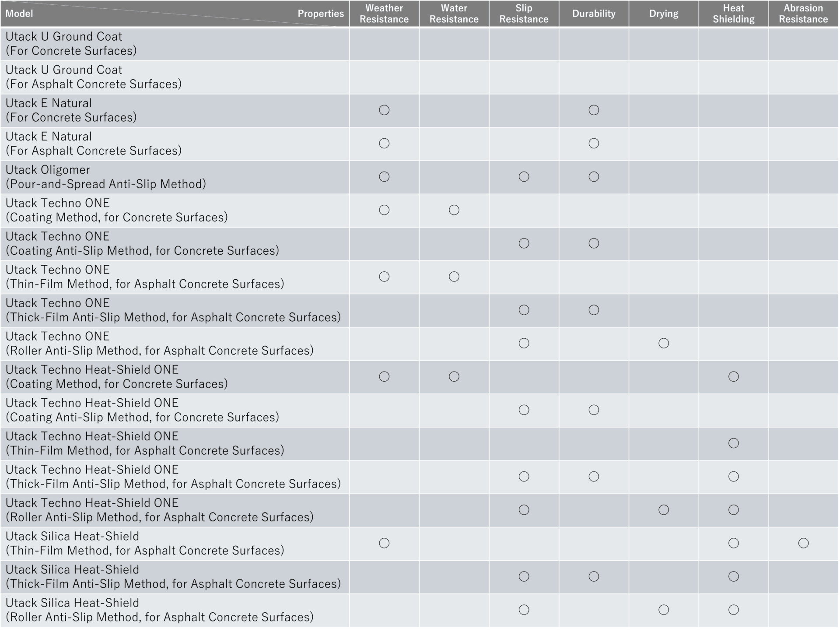This screenshot has height=632, width=840.
Task: Click Water Resistance circle for Heat-Shield ONE Coating Method
Action: point(454,376)
